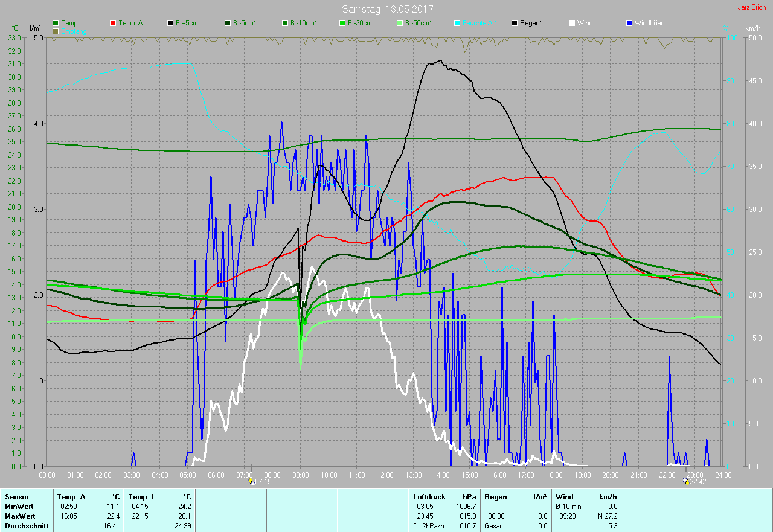The height and width of the screenshot is (532, 773).
Task: Click the 12:00 label on time axis
Action: [385, 475]
